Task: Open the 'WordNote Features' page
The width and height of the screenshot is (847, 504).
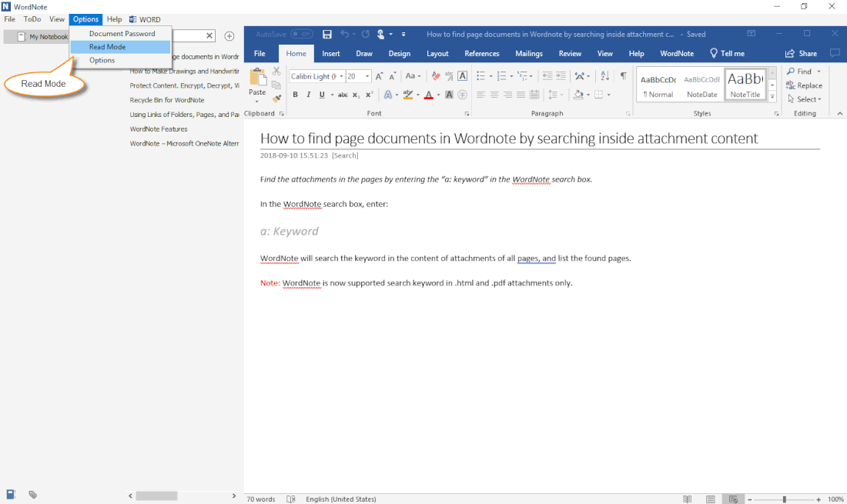Action: coord(159,129)
